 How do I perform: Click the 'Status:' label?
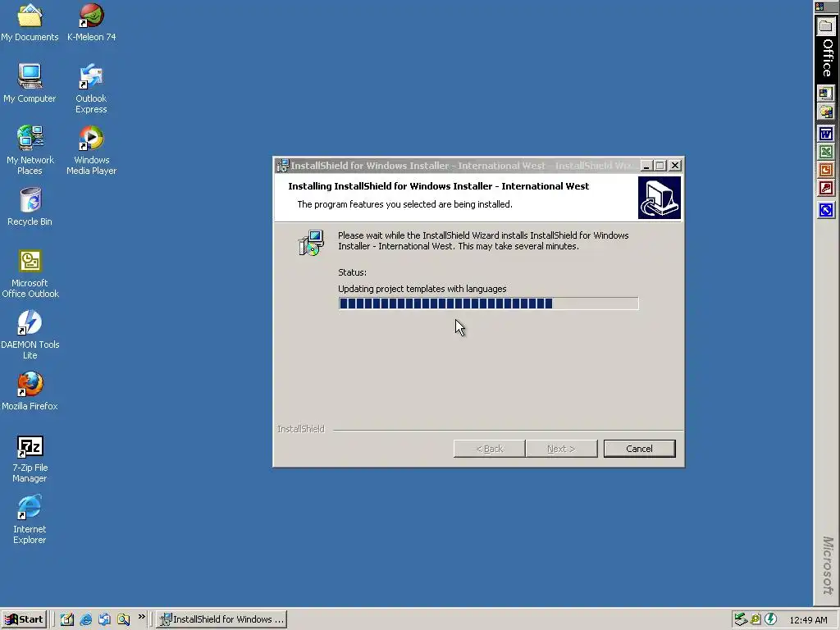point(353,272)
